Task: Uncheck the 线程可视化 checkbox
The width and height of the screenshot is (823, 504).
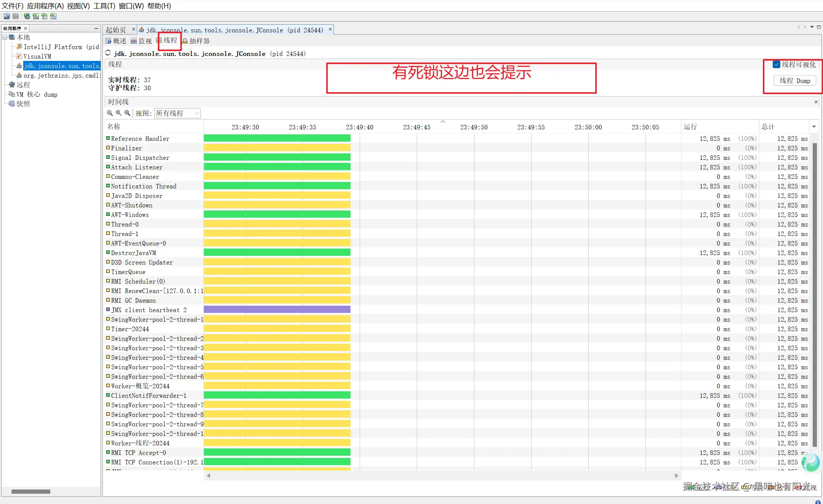Action: point(776,64)
